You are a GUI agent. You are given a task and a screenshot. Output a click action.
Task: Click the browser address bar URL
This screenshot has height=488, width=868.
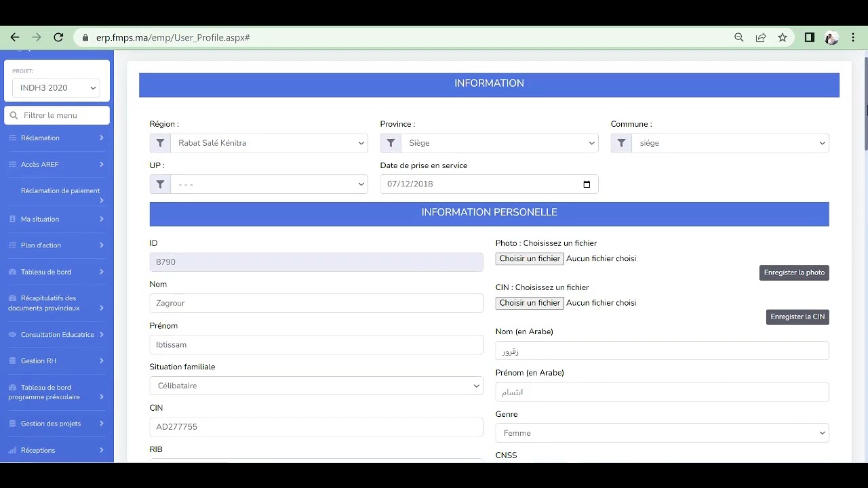point(173,37)
